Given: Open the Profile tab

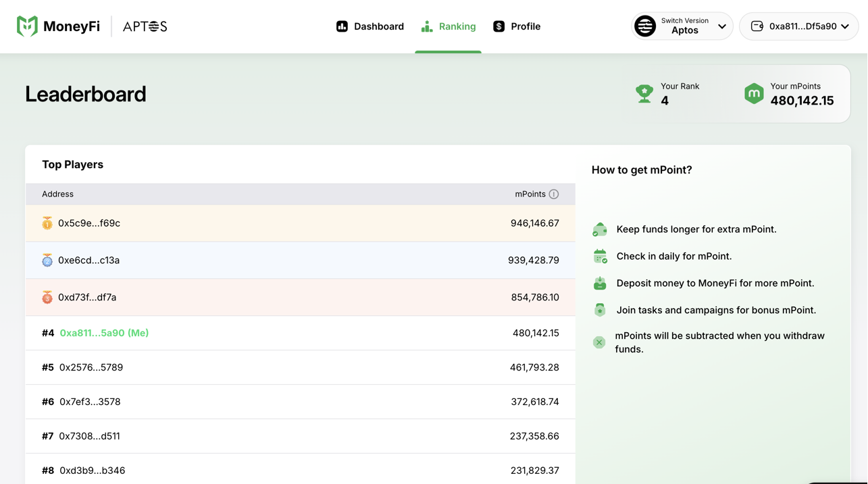Looking at the screenshot, I should click(x=517, y=26).
